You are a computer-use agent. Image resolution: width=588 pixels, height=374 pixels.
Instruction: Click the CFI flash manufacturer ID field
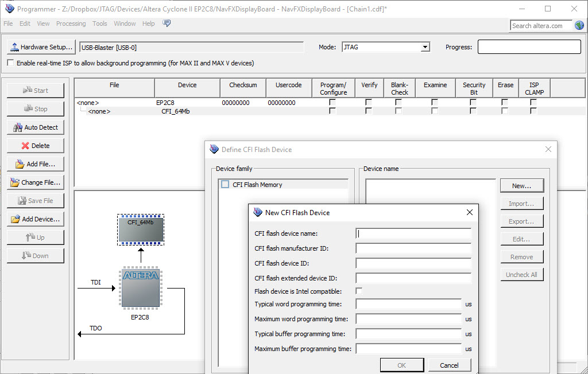413,248
